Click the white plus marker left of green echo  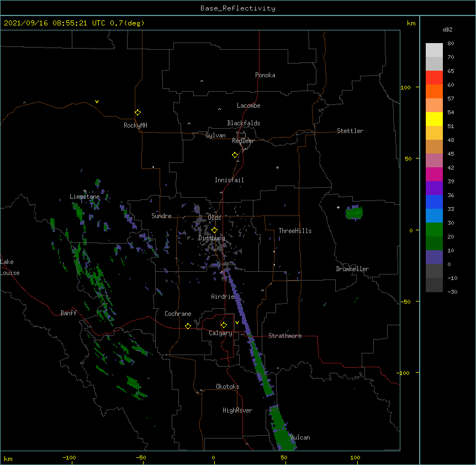[338, 207]
